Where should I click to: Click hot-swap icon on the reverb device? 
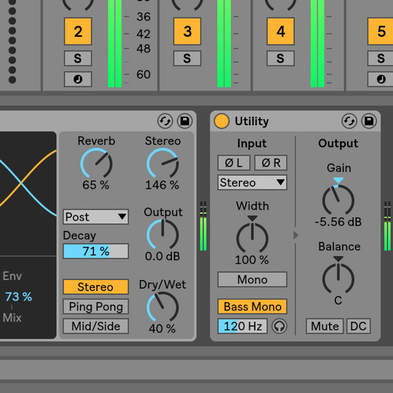165,121
